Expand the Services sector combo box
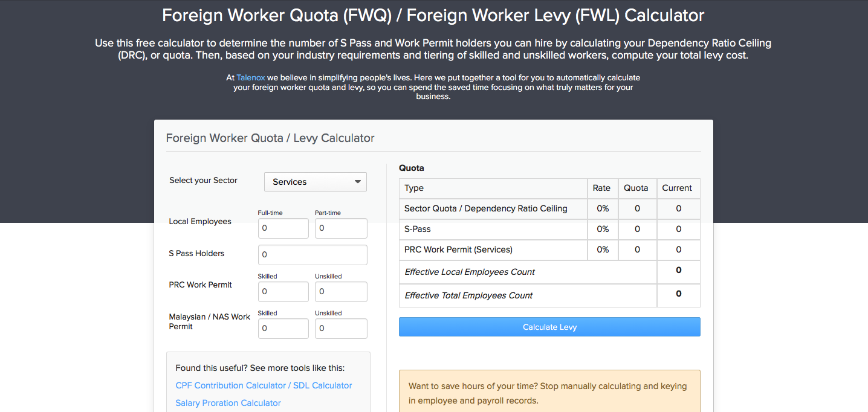 click(315, 181)
